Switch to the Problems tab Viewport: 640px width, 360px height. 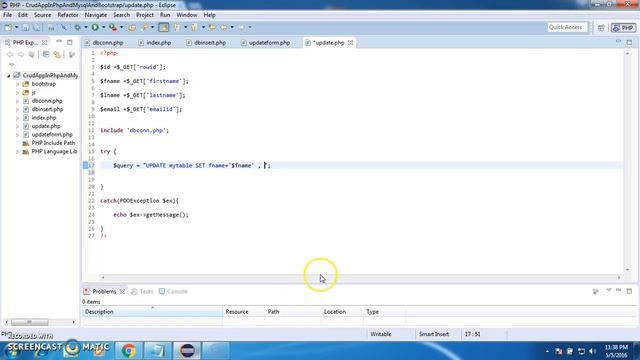tap(104, 291)
